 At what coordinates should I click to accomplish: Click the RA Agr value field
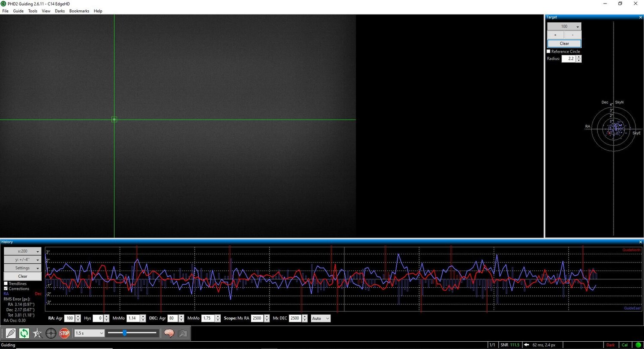click(70, 319)
